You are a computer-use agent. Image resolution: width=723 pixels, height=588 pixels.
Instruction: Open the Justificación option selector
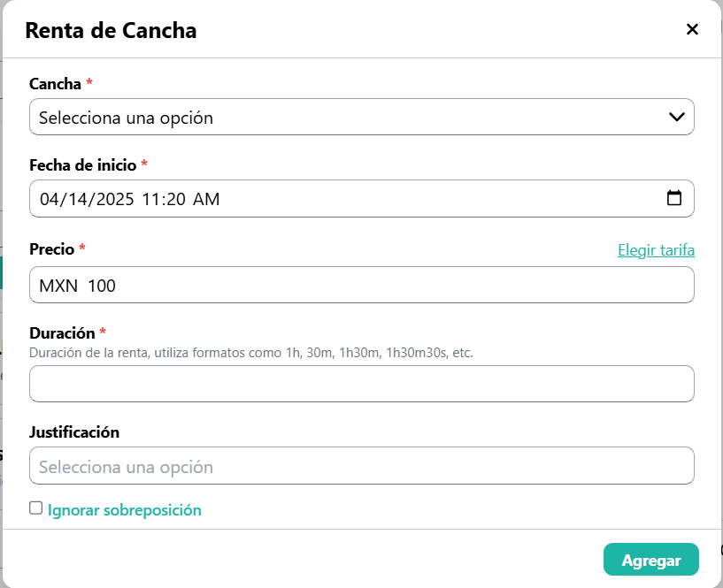coord(361,466)
